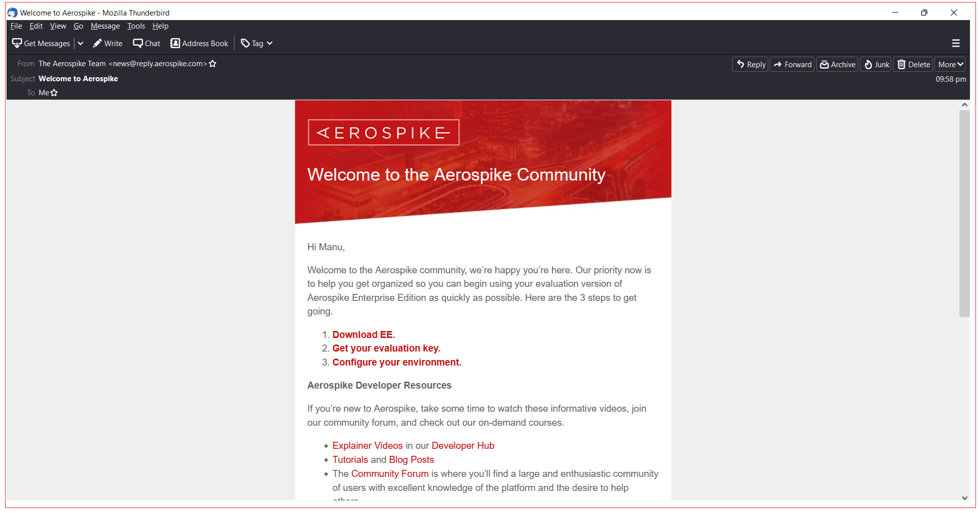980x513 pixels.
Task: Open the Tutorials link
Action: 350,459
